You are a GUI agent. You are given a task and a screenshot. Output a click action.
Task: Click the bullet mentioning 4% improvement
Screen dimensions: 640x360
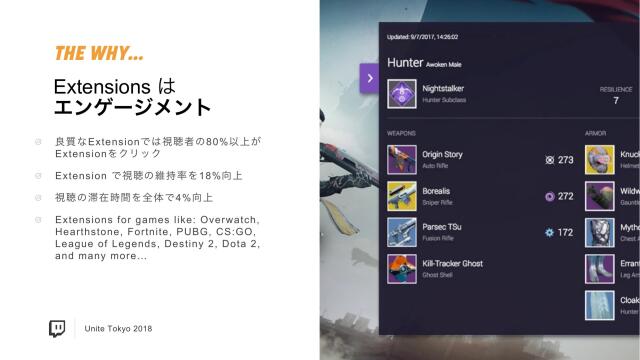point(134,198)
